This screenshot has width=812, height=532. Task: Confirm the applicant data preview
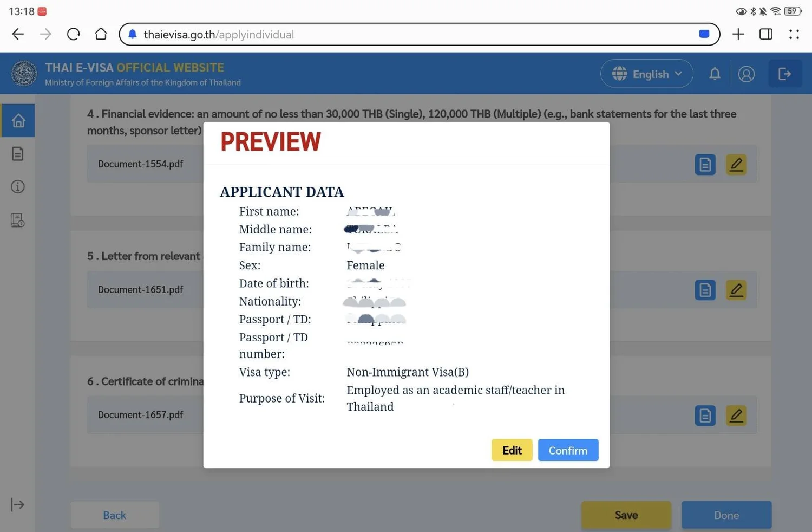tap(568, 450)
